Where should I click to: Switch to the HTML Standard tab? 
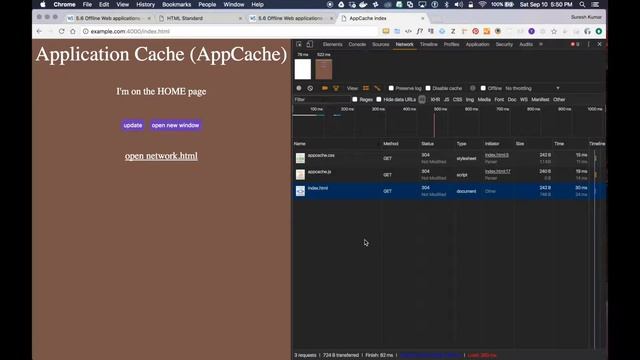click(184, 18)
